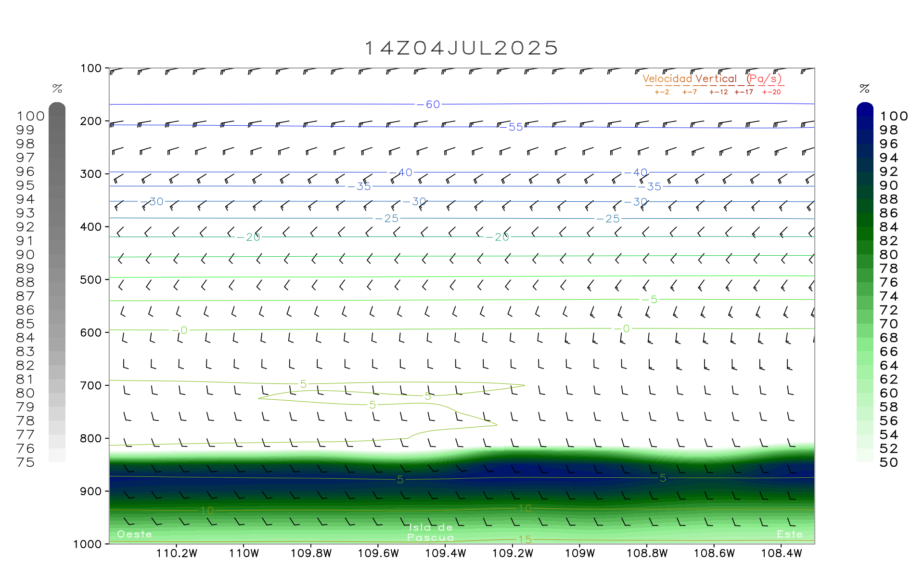Click the 62 label on the right colorbar
This screenshot has height=578, width=924.
pyautogui.click(x=889, y=380)
